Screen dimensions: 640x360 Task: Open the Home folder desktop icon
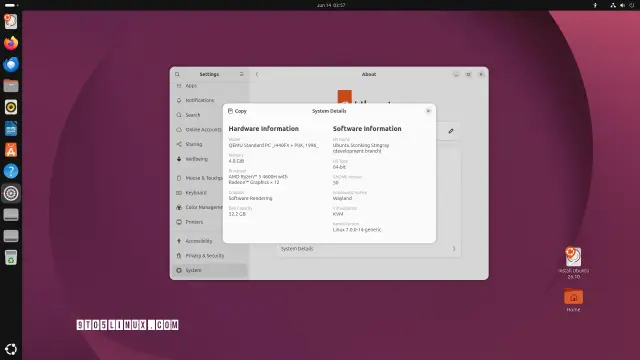[573, 300]
